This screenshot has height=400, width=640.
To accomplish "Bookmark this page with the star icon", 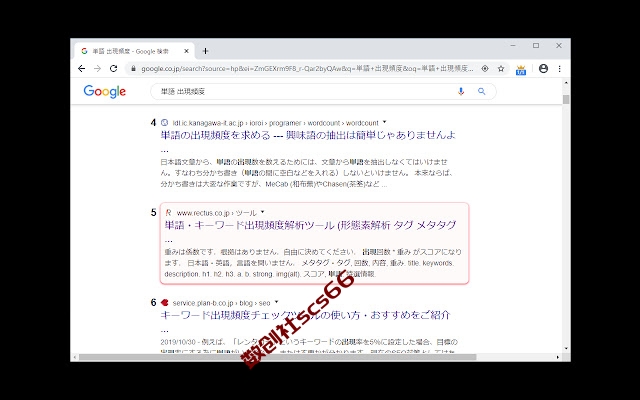I will [x=501, y=69].
